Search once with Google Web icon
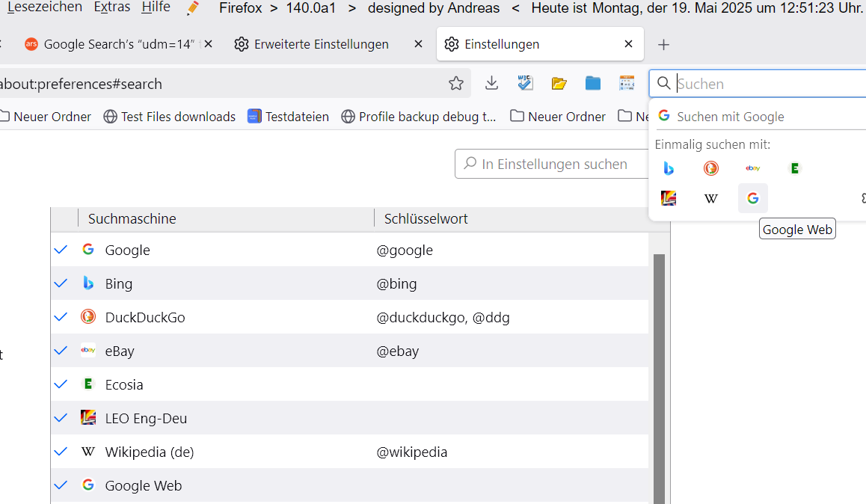866x504 pixels. (753, 198)
